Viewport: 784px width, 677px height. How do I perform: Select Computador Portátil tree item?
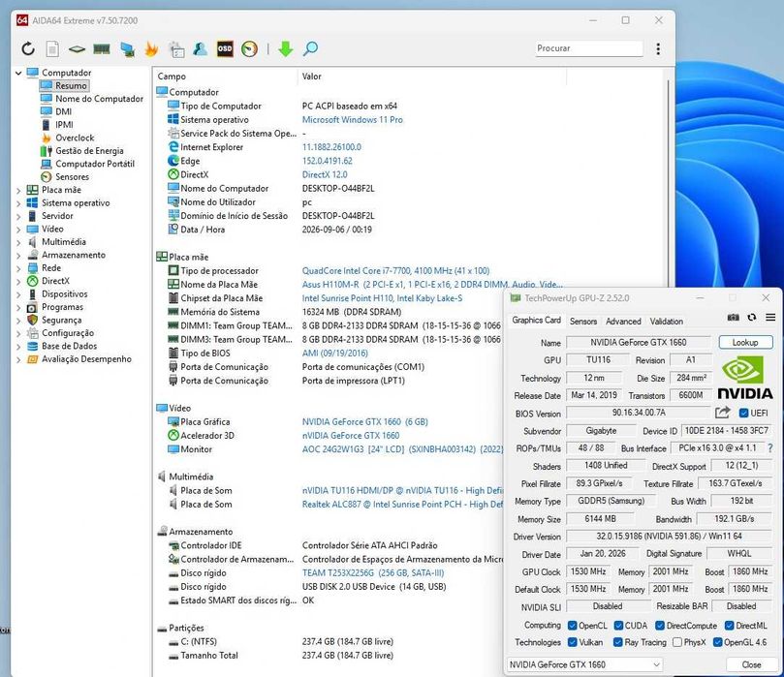95,164
